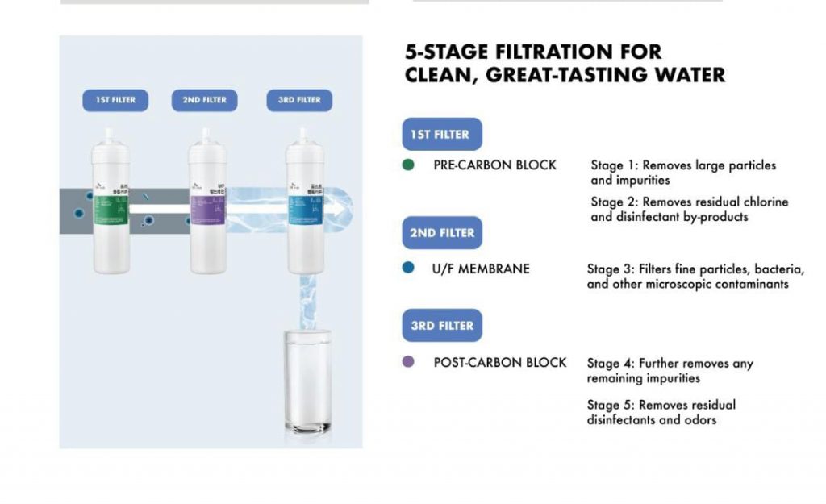Select the 1ST FILTER badge above the cartridges
Image resolution: width=826 pixels, height=504 pixels.
click(x=115, y=100)
